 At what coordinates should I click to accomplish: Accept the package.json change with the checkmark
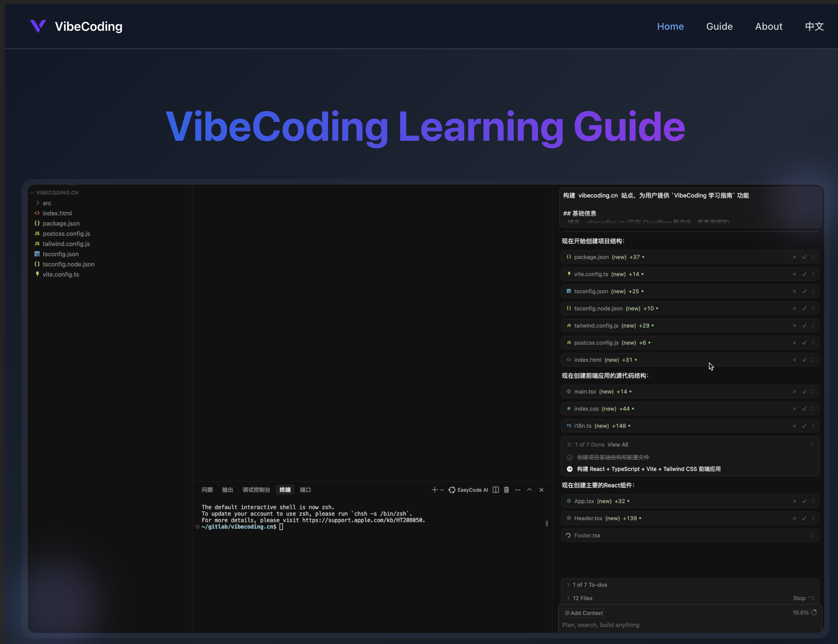(803, 257)
